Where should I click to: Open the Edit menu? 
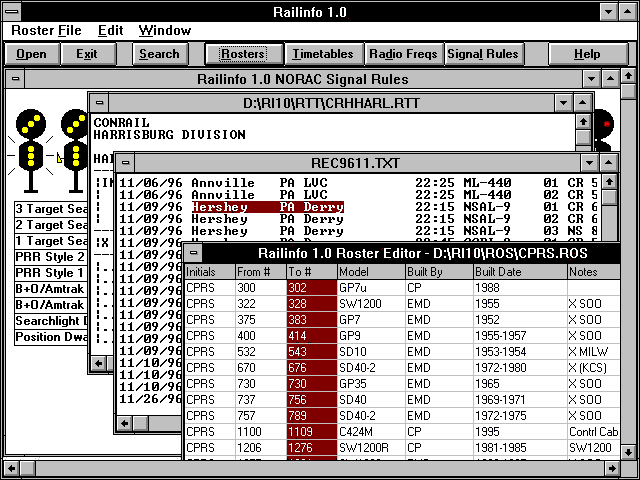tap(110, 31)
